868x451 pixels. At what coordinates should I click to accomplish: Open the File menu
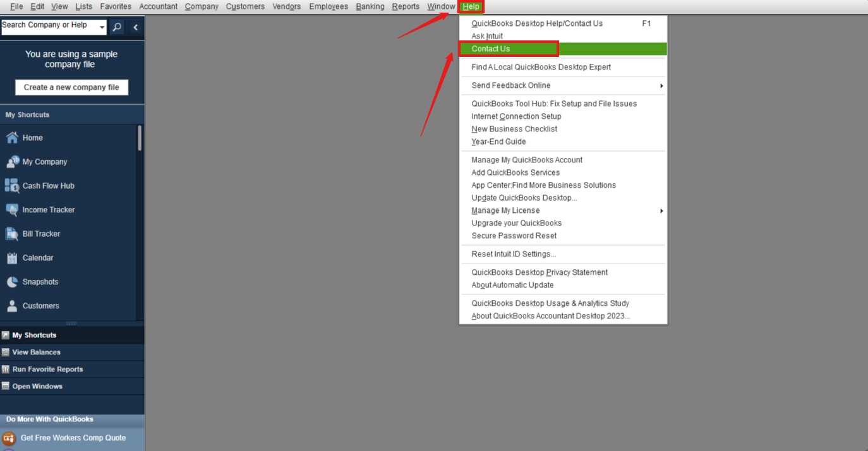click(x=16, y=6)
